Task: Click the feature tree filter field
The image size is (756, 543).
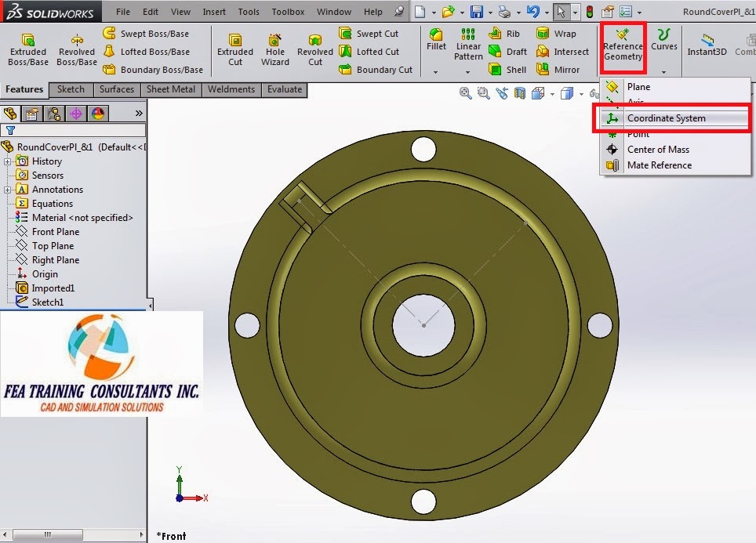Action: [73, 130]
